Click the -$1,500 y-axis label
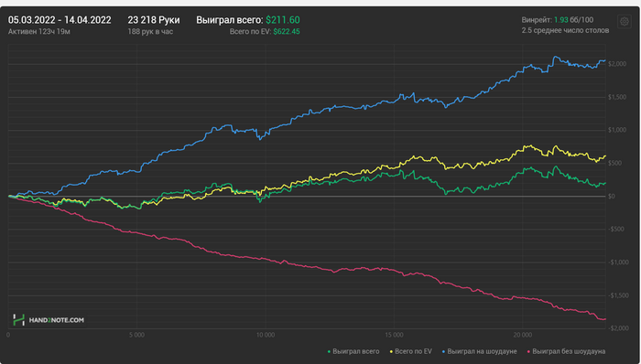 click(618, 295)
